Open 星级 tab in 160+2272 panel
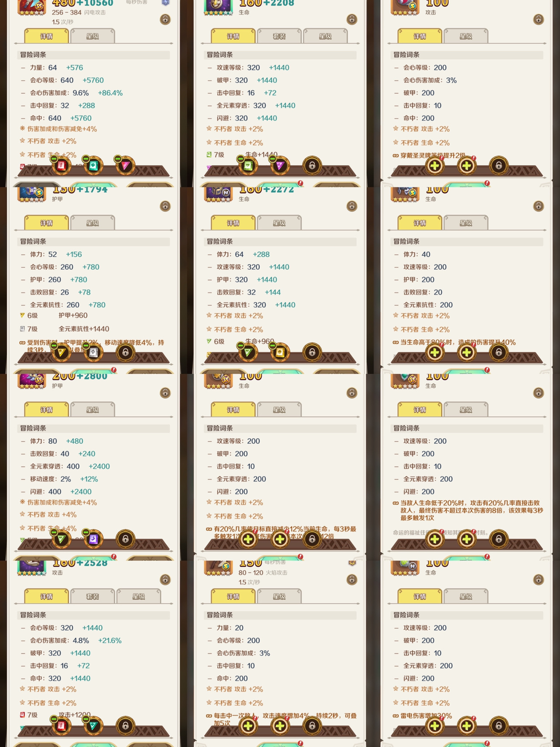This screenshot has height=747, width=560. coord(279,223)
